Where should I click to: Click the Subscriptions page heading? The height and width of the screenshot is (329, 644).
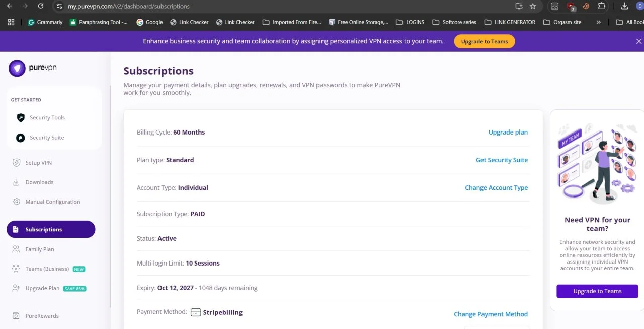tap(158, 71)
